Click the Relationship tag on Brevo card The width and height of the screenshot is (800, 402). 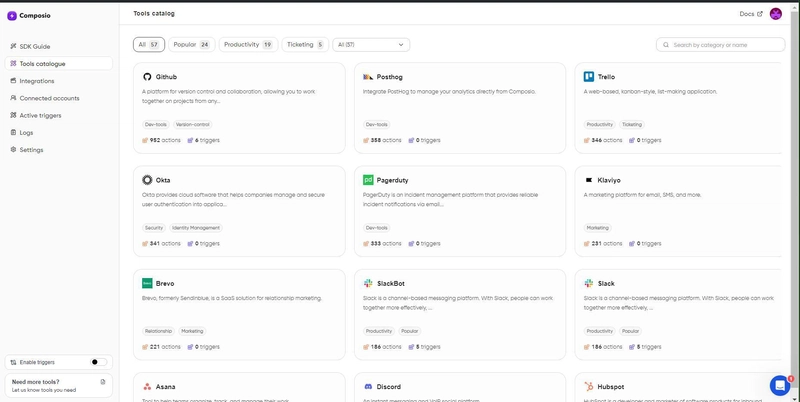point(158,331)
